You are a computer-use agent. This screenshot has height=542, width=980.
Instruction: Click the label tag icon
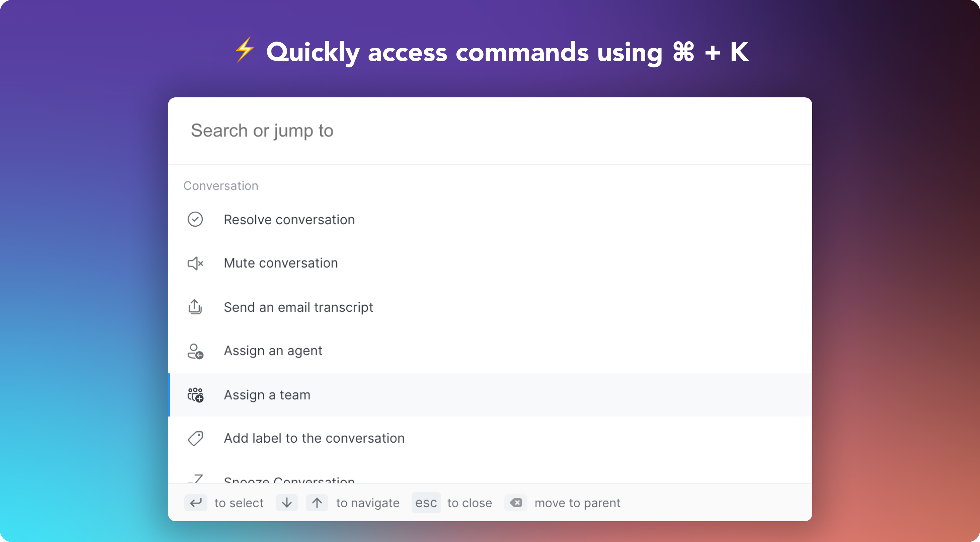[195, 439]
